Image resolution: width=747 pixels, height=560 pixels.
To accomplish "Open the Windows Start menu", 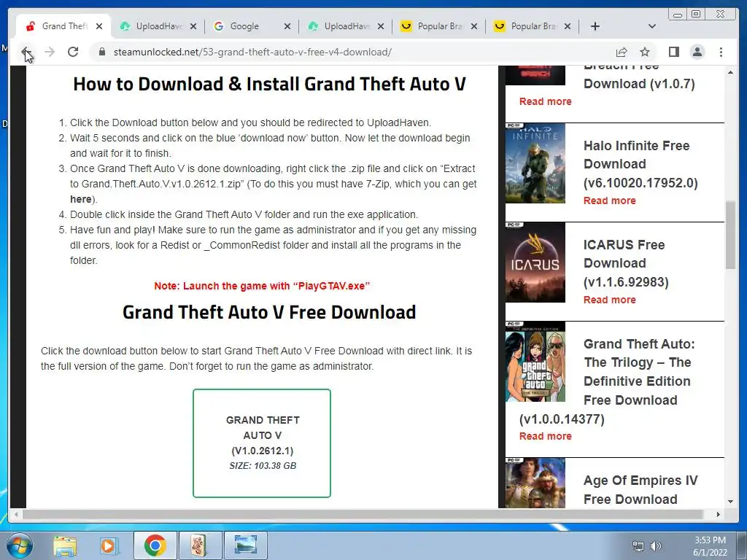I will click(20, 545).
